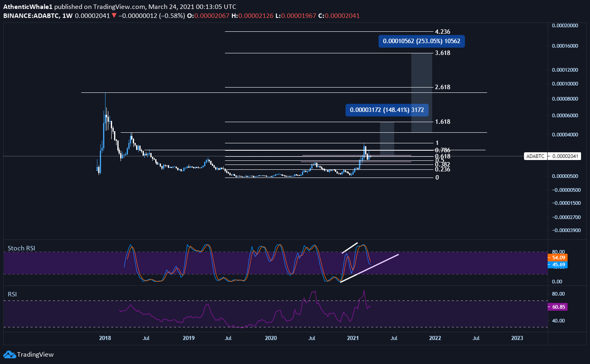Image resolution: width=590 pixels, height=364 pixels.
Task: Click the blue 45.69 Stoch RSI value
Action: pos(558,265)
